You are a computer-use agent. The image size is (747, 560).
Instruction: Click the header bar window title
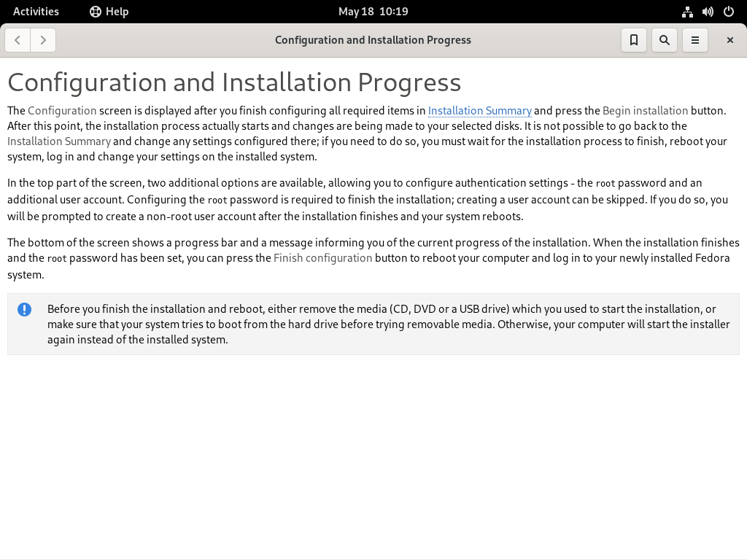click(373, 40)
